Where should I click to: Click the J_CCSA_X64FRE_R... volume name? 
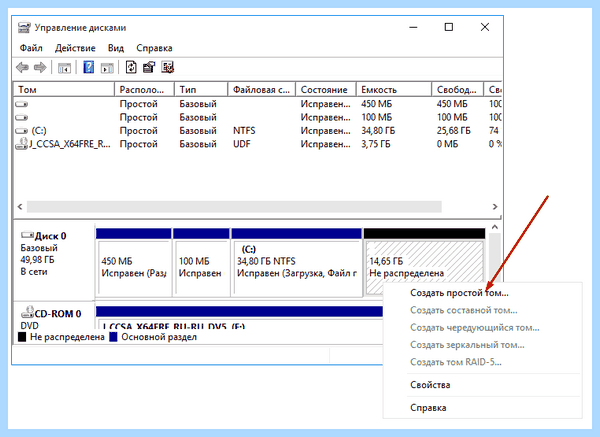(70, 144)
